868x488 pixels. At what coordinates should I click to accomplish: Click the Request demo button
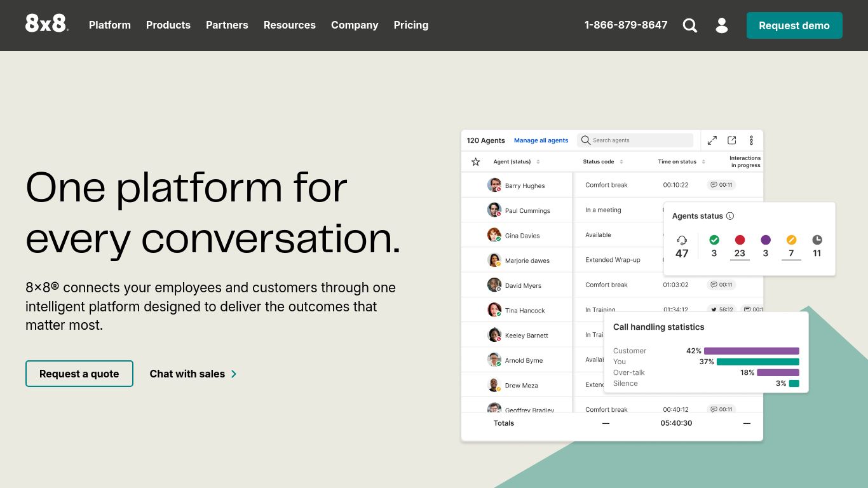point(794,25)
